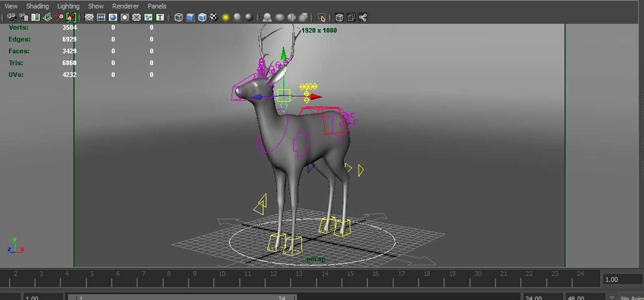This screenshot has width=644, height=300.
Task: Toggle the viewport Grid display
Action: (89, 17)
